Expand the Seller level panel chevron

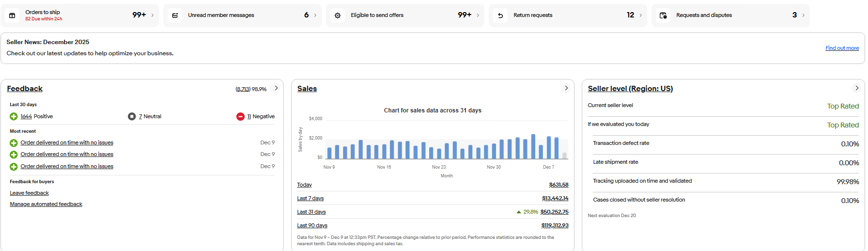[x=857, y=88]
